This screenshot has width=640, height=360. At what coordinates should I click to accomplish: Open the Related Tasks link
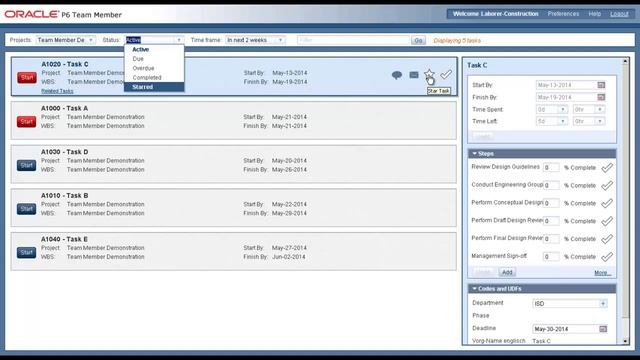[x=58, y=91]
